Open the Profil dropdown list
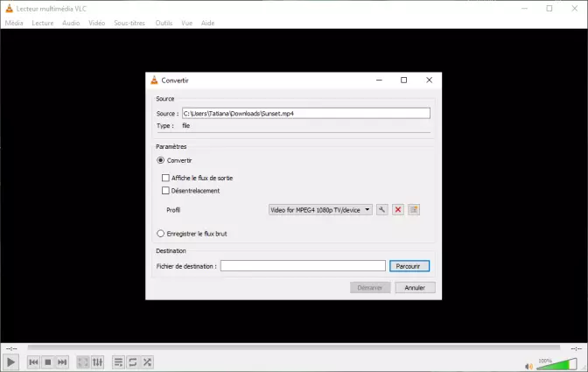 click(x=320, y=209)
